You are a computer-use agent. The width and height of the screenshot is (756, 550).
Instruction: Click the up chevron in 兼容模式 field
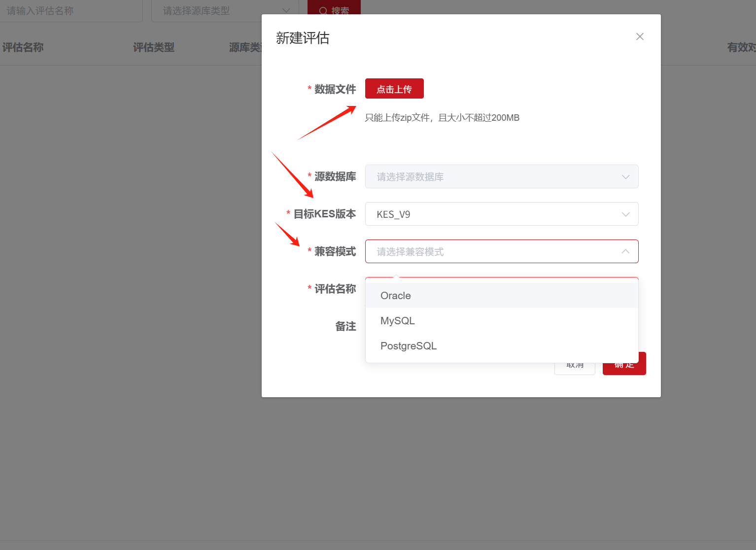point(625,251)
